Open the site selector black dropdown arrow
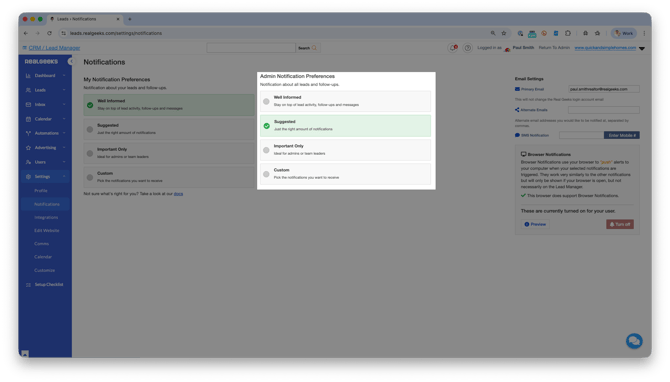 642,48
